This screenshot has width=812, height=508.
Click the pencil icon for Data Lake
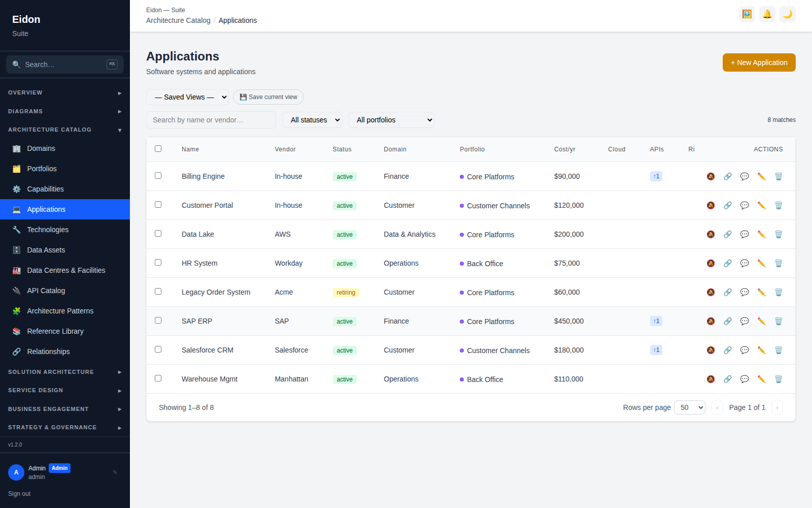pos(761,234)
